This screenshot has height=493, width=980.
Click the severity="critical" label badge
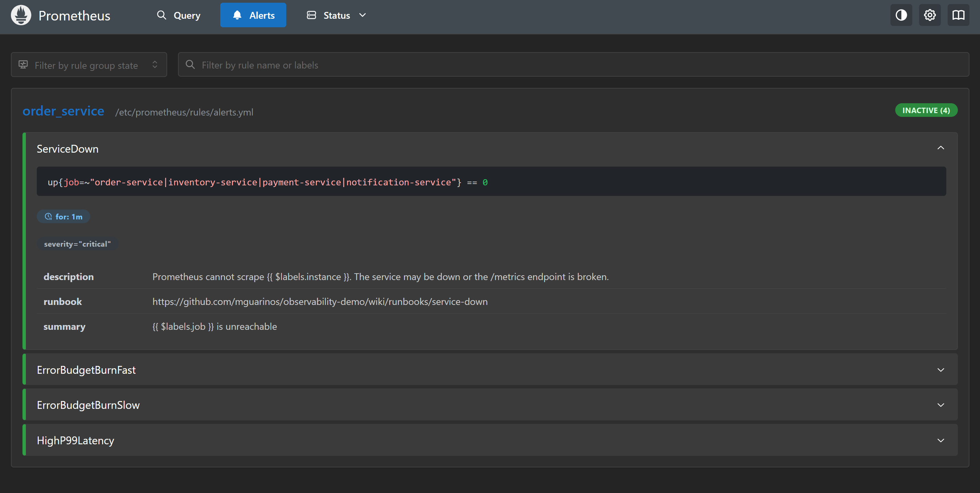pos(77,244)
